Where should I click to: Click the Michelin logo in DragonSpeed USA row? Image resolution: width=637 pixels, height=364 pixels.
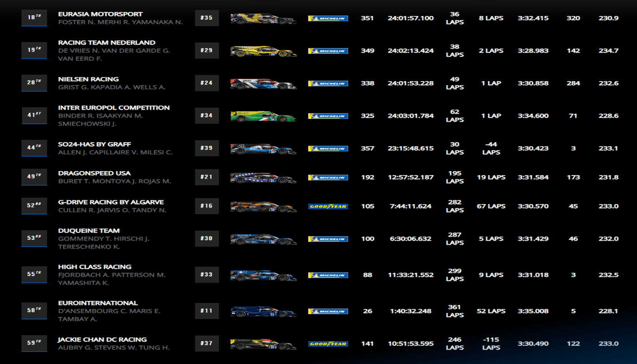[328, 177]
